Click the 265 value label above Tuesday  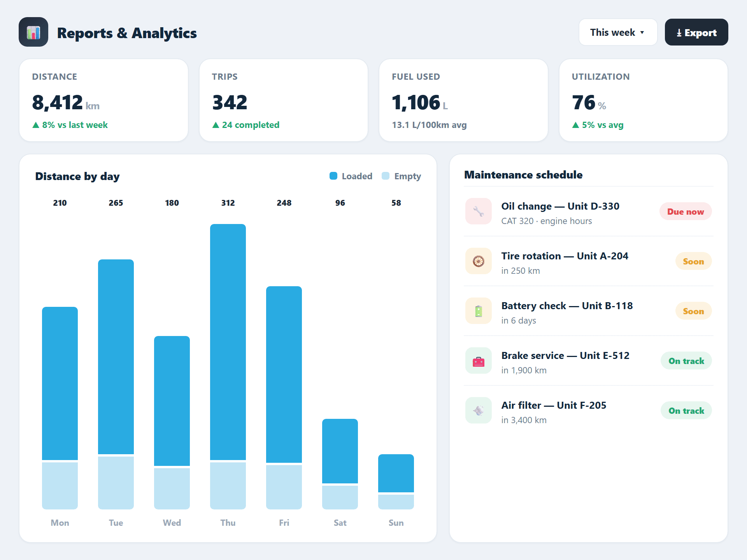pos(116,203)
